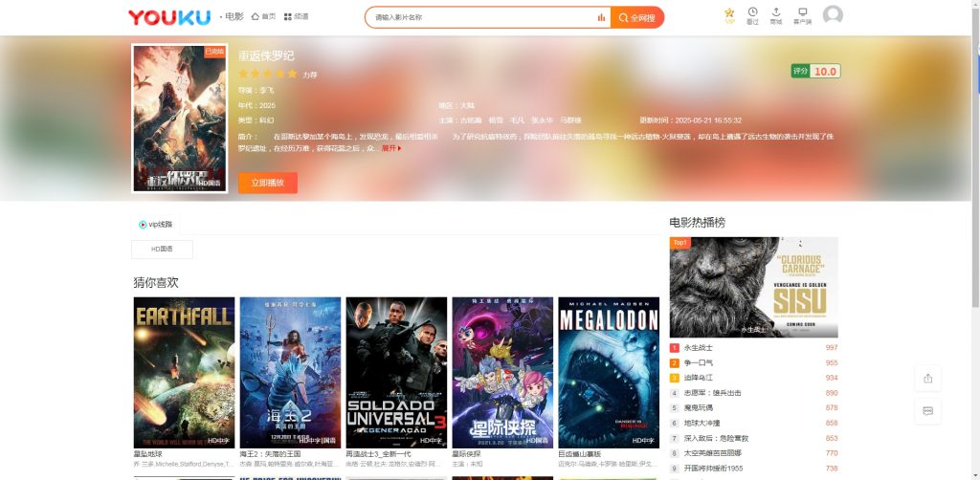Open 再造战士3_全新一代 title link
Image resolution: width=980 pixels, height=480 pixels.
click(378, 454)
